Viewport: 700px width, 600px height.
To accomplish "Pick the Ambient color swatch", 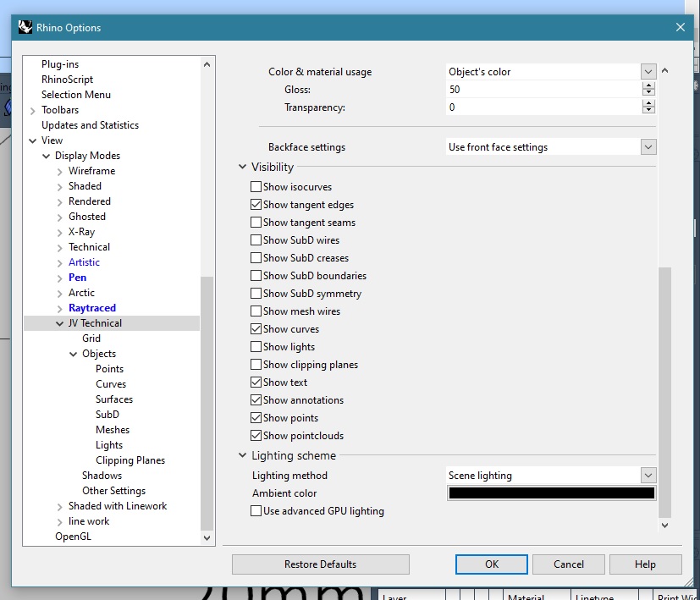I will pyautogui.click(x=551, y=493).
